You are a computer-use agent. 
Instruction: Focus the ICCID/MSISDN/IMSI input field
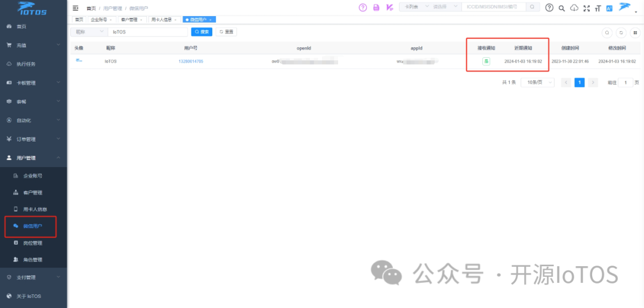pyautogui.click(x=494, y=7)
